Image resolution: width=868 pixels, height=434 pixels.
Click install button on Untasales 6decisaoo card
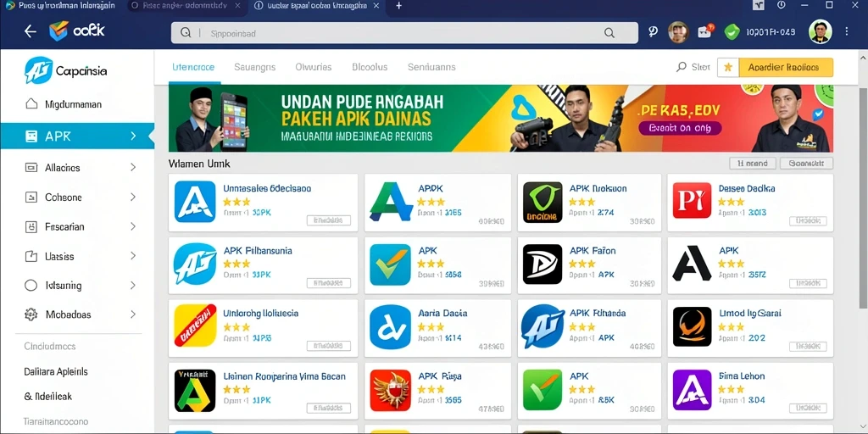(329, 220)
